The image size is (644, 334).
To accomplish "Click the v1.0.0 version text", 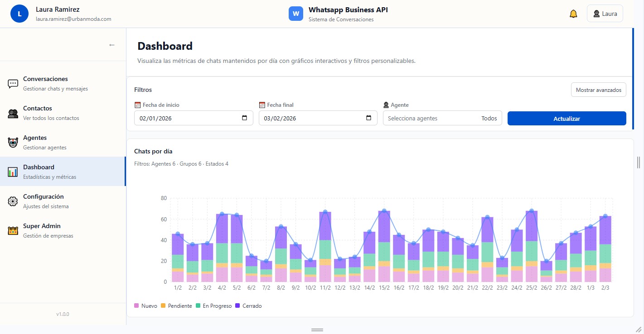I will pos(63,314).
